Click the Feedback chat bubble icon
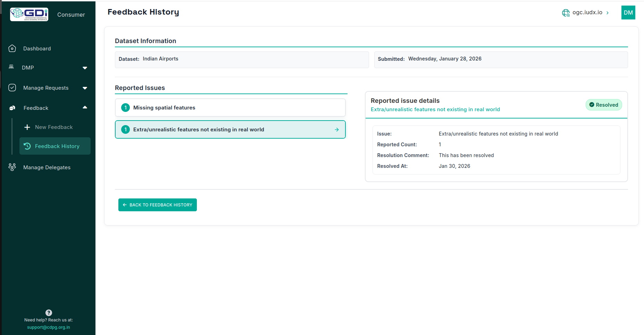Viewport: 644px width, 335px height. tap(12, 108)
